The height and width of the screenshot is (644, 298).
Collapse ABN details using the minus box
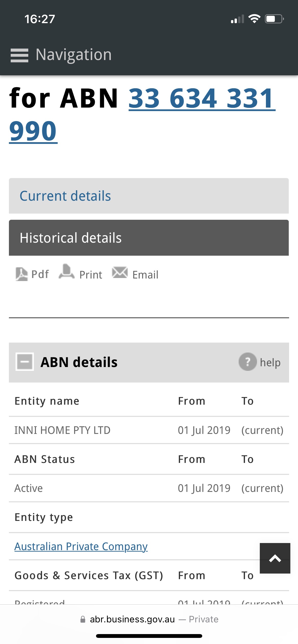click(25, 362)
